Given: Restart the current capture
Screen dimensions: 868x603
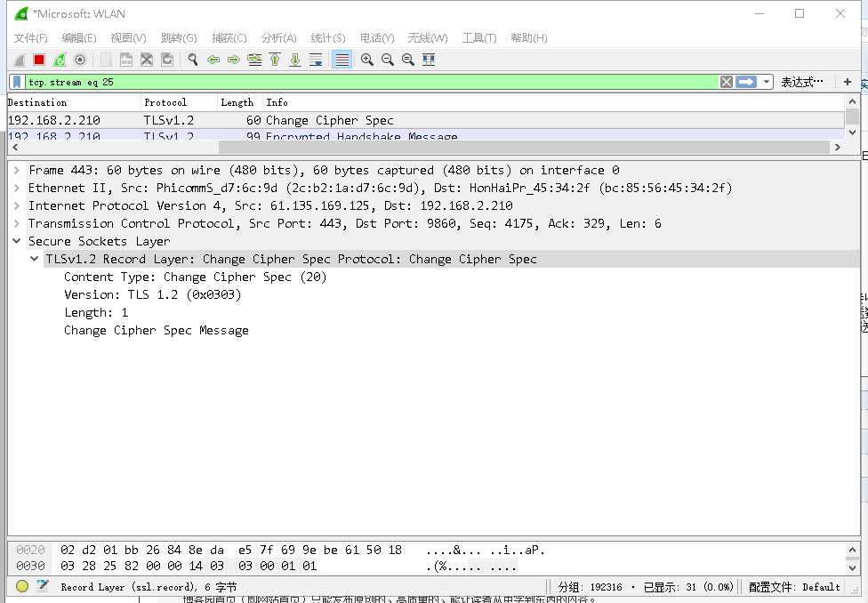Looking at the screenshot, I should coord(60,60).
